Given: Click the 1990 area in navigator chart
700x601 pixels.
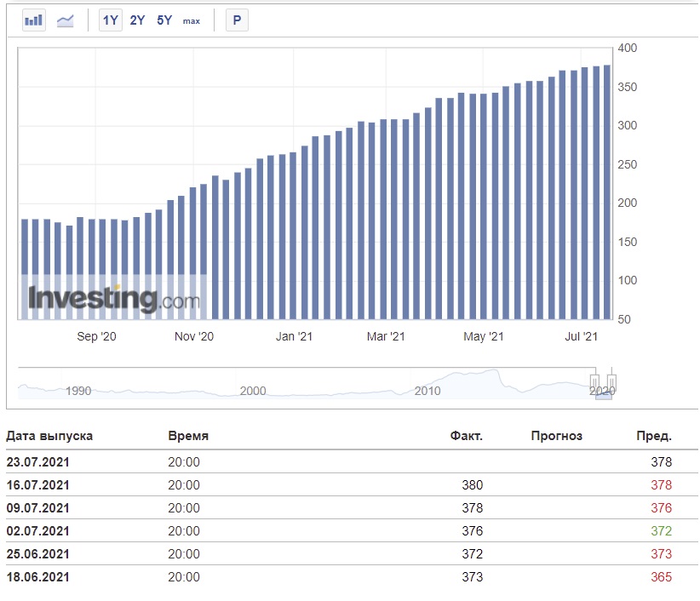Looking at the screenshot, I should point(78,391).
